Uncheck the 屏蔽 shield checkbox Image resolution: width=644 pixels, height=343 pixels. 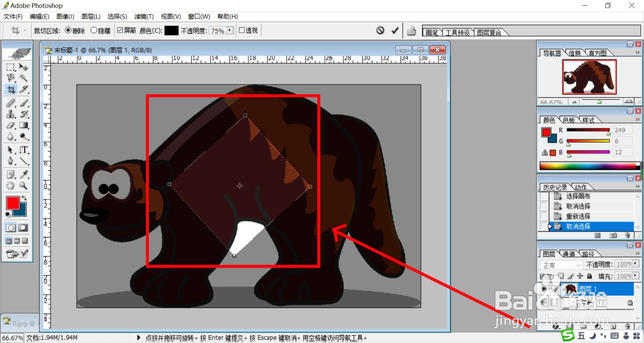click(x=120, y=30)
